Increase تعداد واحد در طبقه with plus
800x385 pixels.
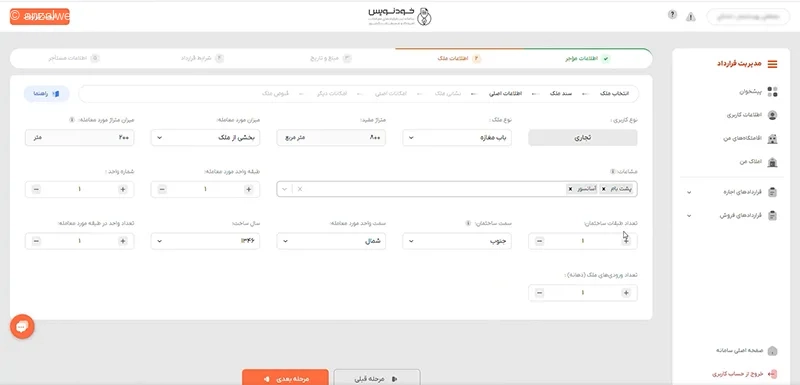(122, 241)
